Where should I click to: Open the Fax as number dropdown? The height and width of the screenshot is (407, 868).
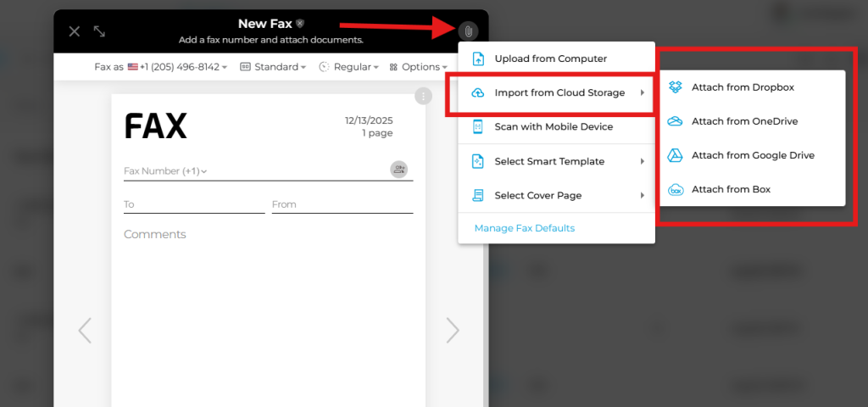click(x=161, y=67)
